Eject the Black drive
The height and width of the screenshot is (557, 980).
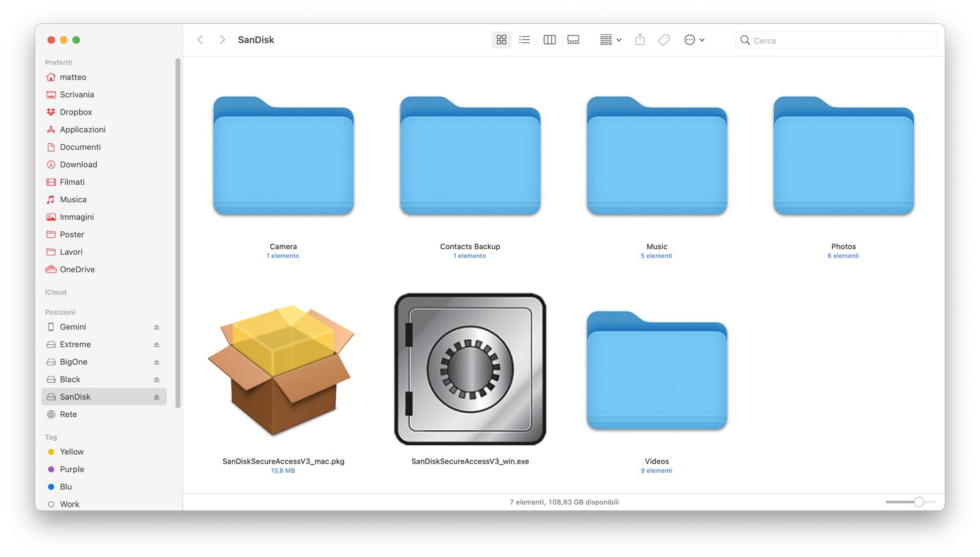point(157,379)
